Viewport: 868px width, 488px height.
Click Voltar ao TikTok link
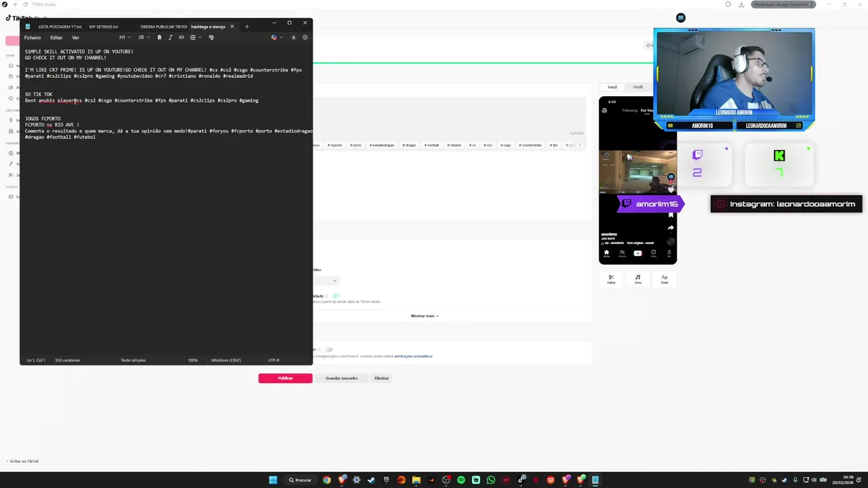[x=24, y=461]
